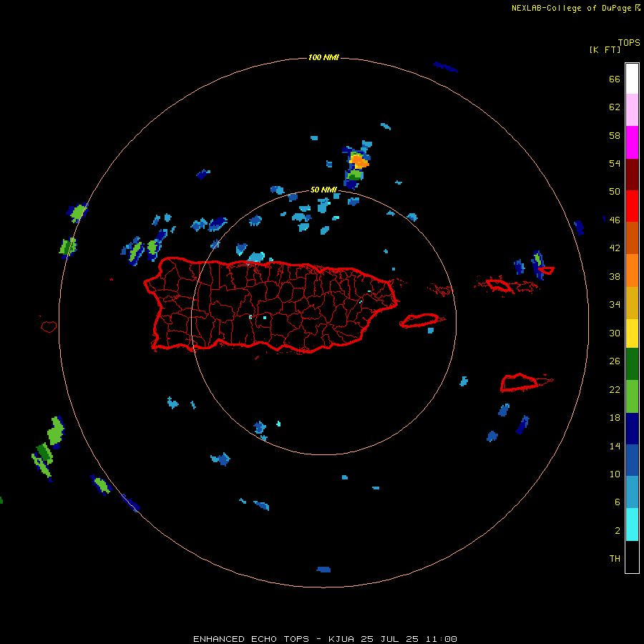Click the "TH" threshold legend label
The image size is (644, 644).
(615, 559)
